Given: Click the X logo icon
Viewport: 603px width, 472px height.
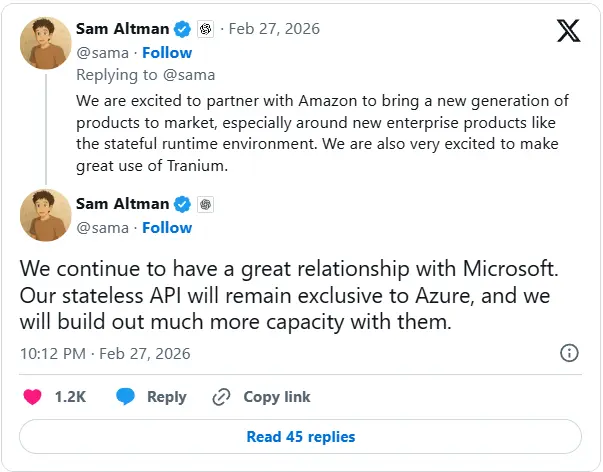Looking at the screenshot, I should 568,31.
